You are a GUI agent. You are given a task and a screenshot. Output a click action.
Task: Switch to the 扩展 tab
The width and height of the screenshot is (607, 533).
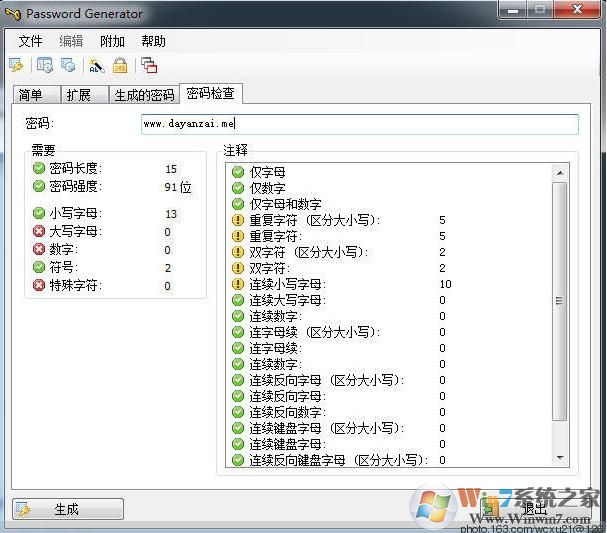78,95
